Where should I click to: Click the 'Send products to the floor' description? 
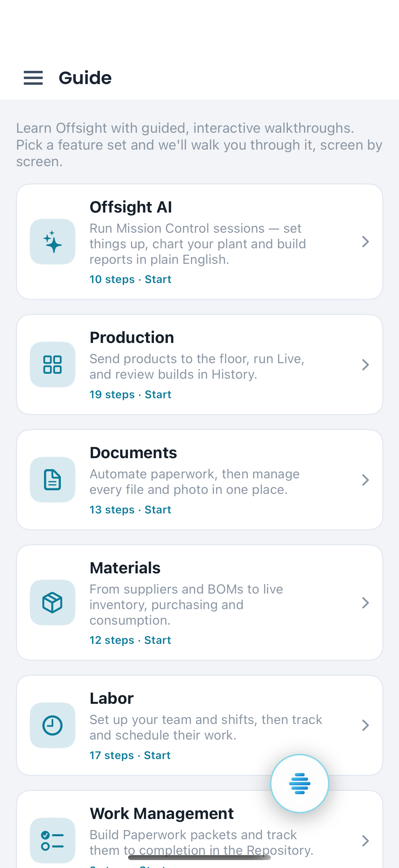click(197, 366)
